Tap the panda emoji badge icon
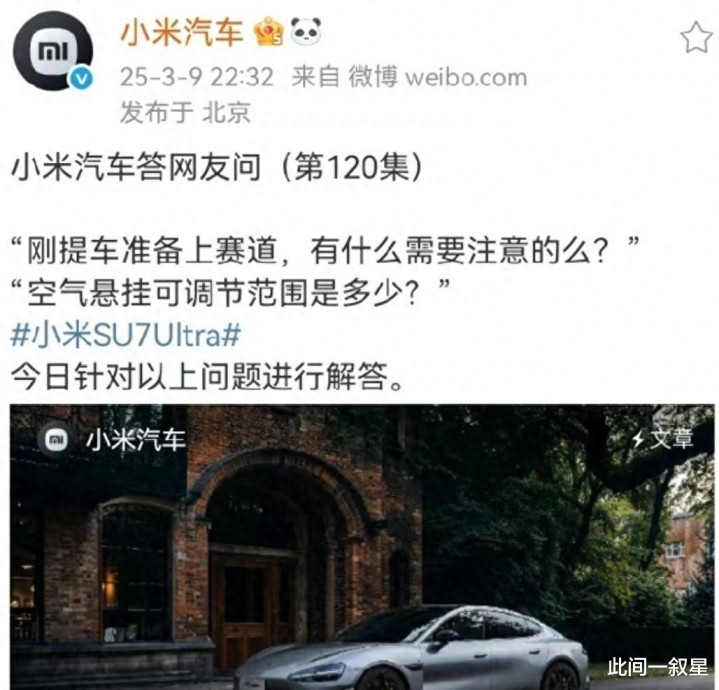 (306, 31)
